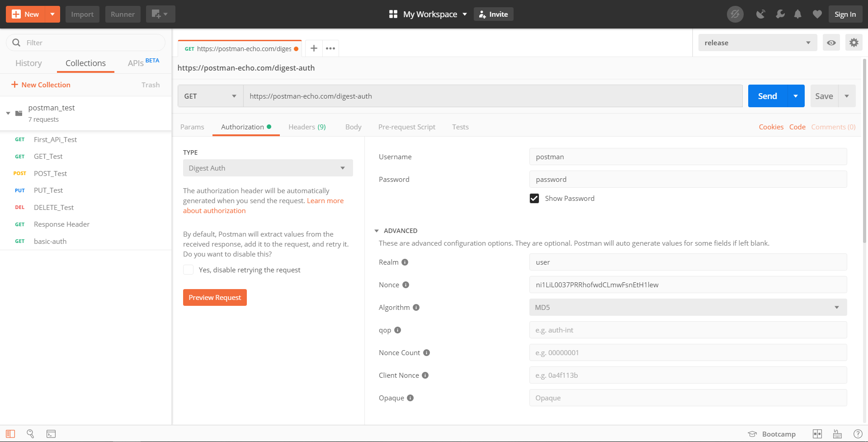Click the Algorithm info icon
Image resolution: width=868 pixels, height=442 pixels.
coord(416,308)
